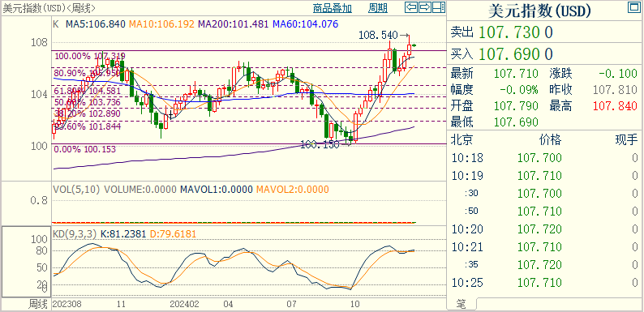Open the 周期 period selector link

click(x=377, y=8)
